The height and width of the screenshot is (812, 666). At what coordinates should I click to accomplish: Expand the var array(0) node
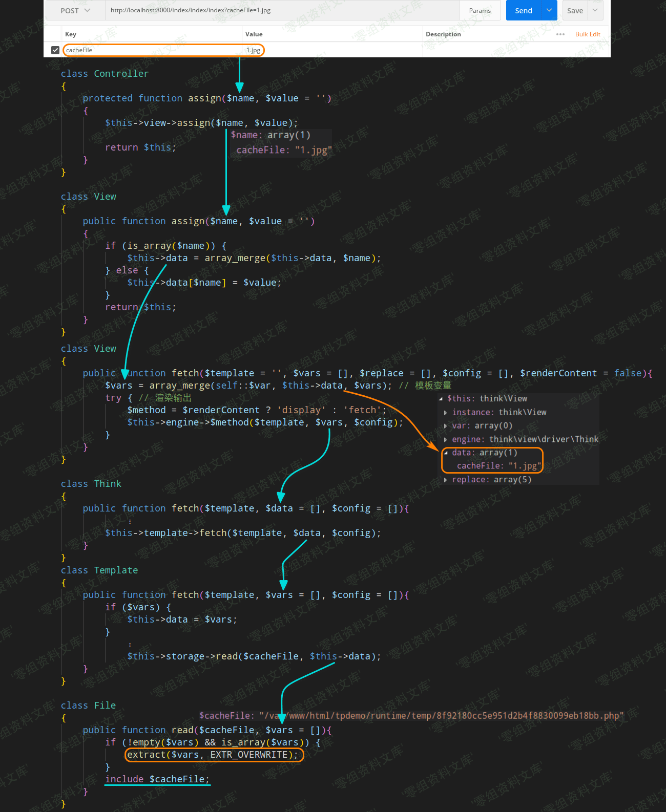point(445,426)
